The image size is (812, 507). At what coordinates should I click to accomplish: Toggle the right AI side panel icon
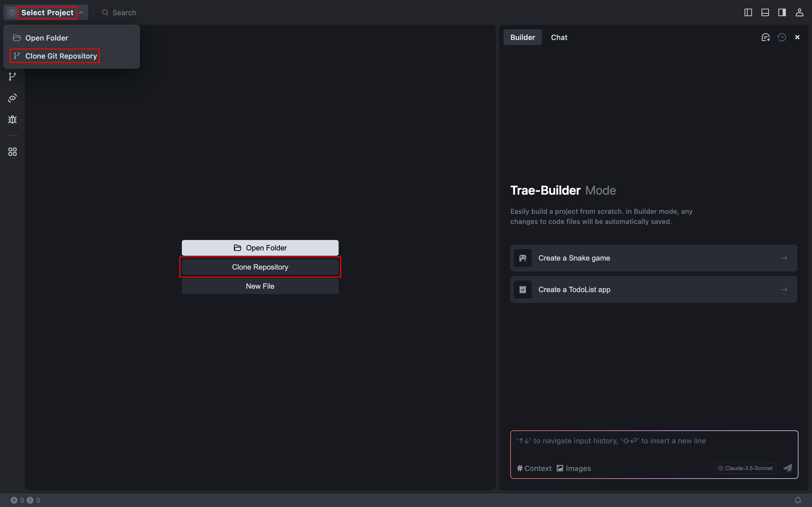tap(782, 12)
